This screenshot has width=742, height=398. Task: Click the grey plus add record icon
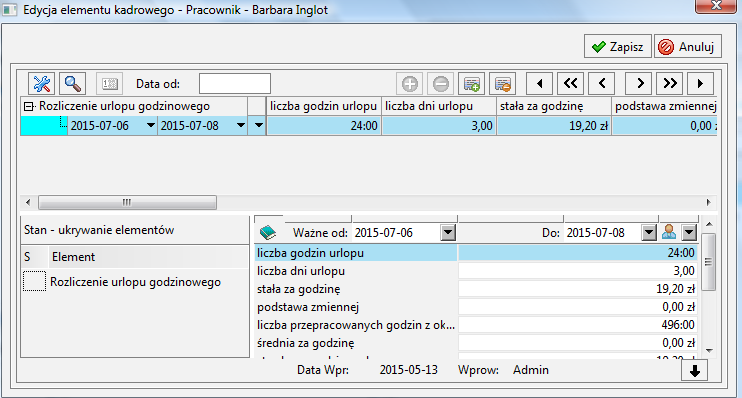click(x=410, y=84)
